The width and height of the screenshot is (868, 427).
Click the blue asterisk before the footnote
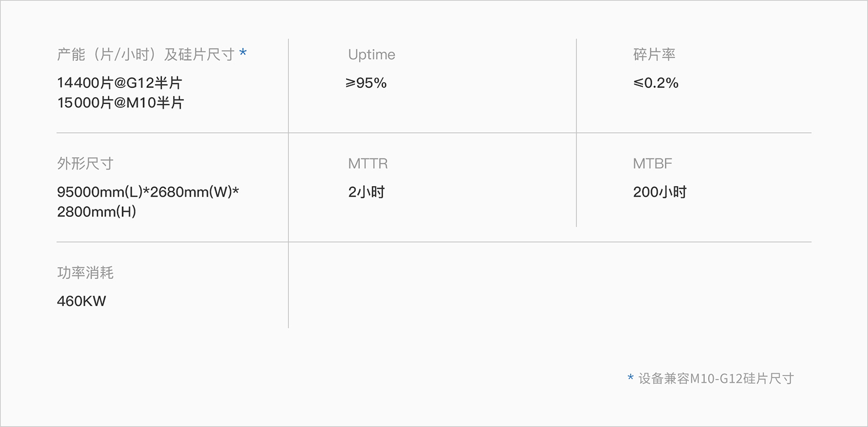coord(631,378)
